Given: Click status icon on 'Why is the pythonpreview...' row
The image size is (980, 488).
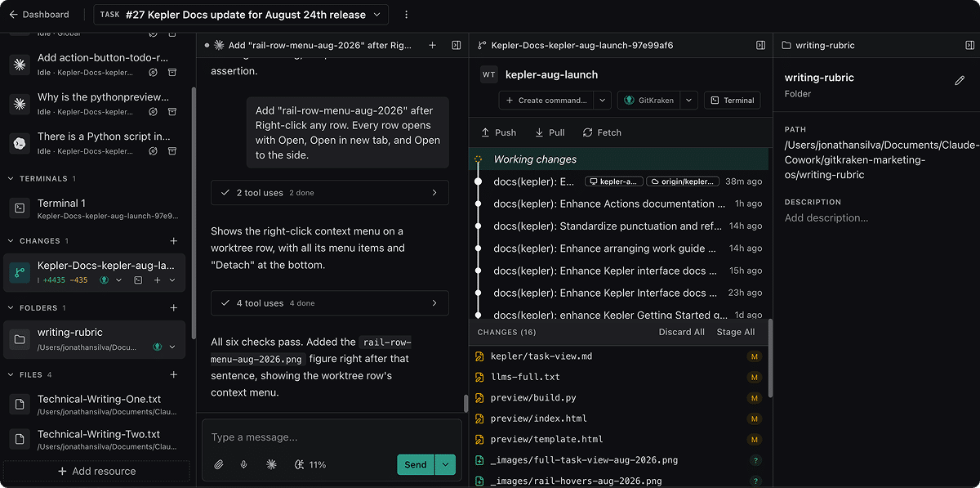Looking at the screenshot, I should (x=153, y=112).
